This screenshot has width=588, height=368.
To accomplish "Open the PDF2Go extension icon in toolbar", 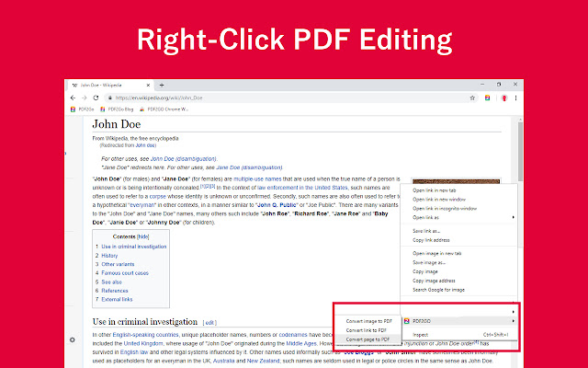I will (x=487, y=98).
